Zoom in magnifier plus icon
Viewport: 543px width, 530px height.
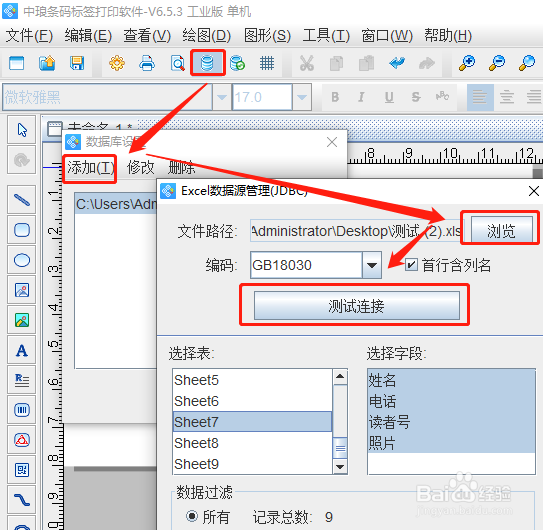click(x=466, y=63)
